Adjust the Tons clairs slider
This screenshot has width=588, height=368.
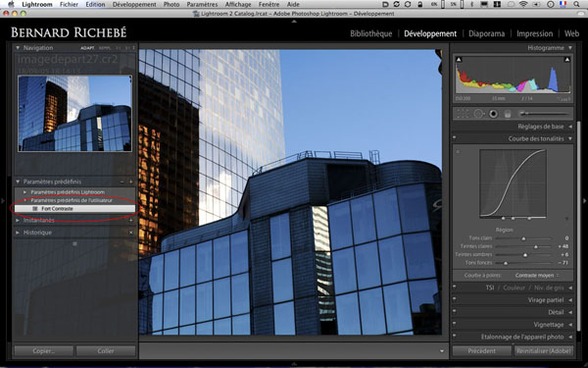click(523, 238)
